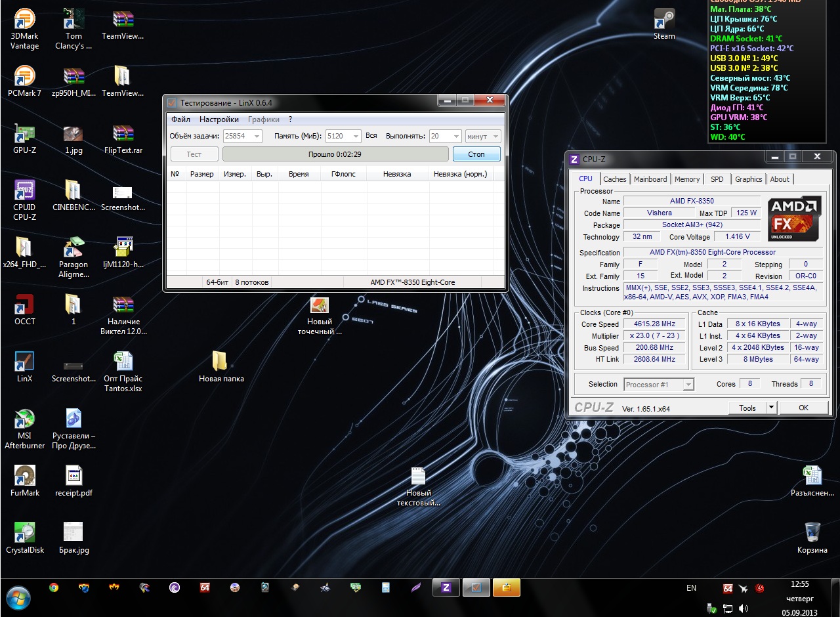Image resolution: width=840 pixels, height=617 pixels.
Task: Click the LinX elapsed-time progress bar
Action: click(x=335, y=154)
